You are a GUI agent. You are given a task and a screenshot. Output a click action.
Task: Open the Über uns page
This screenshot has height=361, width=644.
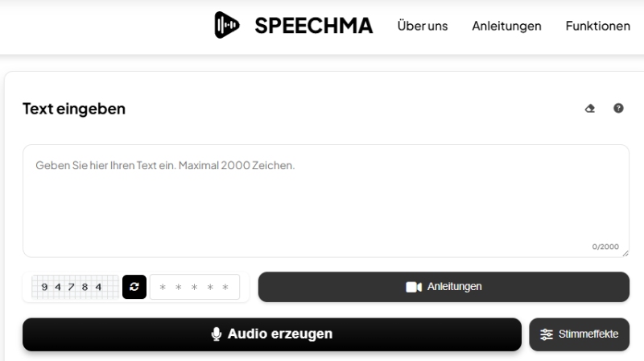(422, 26)
